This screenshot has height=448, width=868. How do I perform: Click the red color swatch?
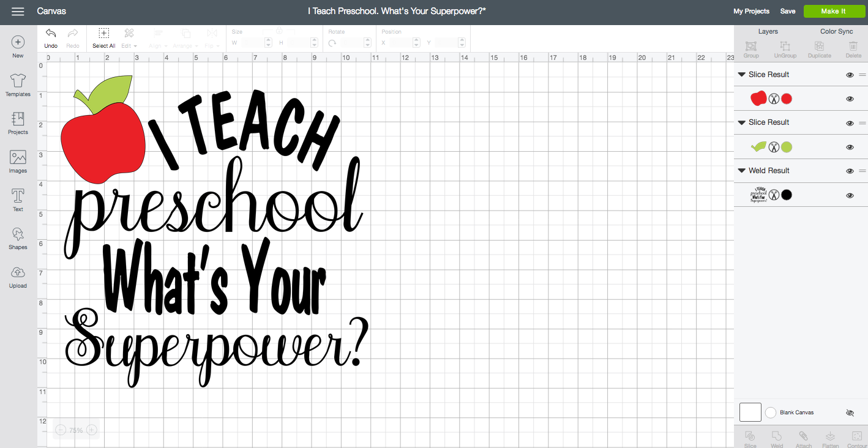click(x=787, y=99)
